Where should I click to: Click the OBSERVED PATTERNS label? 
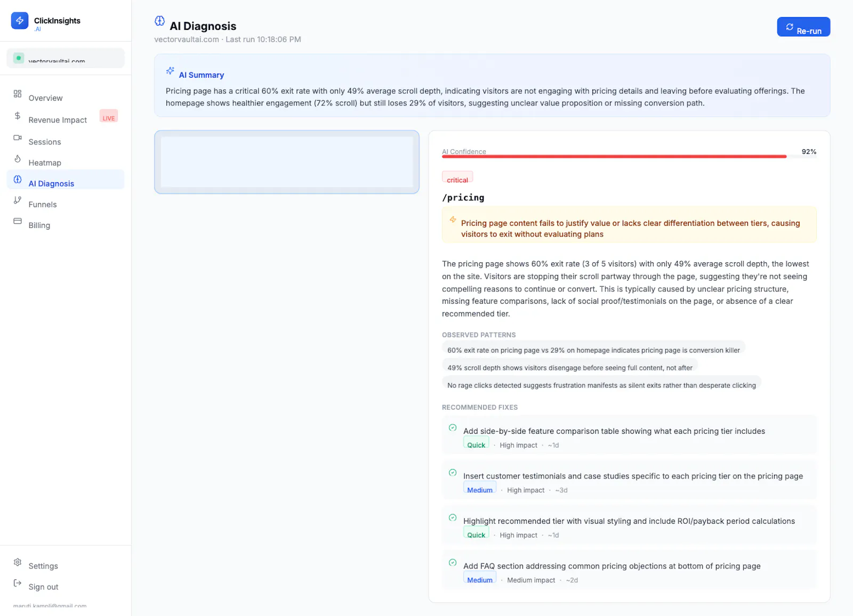click(479, 335)
